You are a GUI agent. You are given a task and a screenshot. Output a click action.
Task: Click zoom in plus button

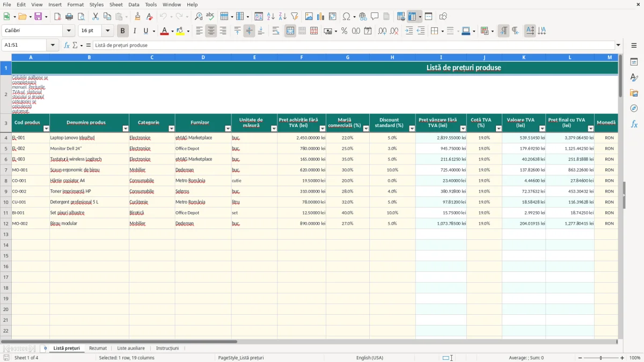623,358
